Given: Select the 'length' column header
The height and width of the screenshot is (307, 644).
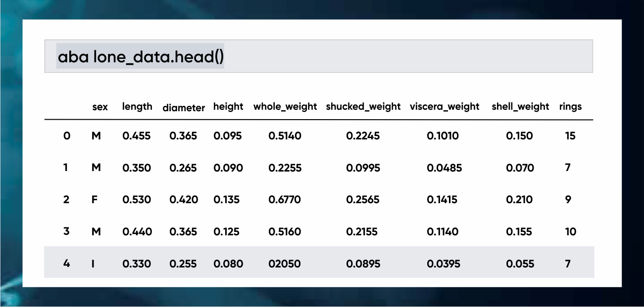Looking at the screenshot, I should pyautogui.click(x=137, y=107).
